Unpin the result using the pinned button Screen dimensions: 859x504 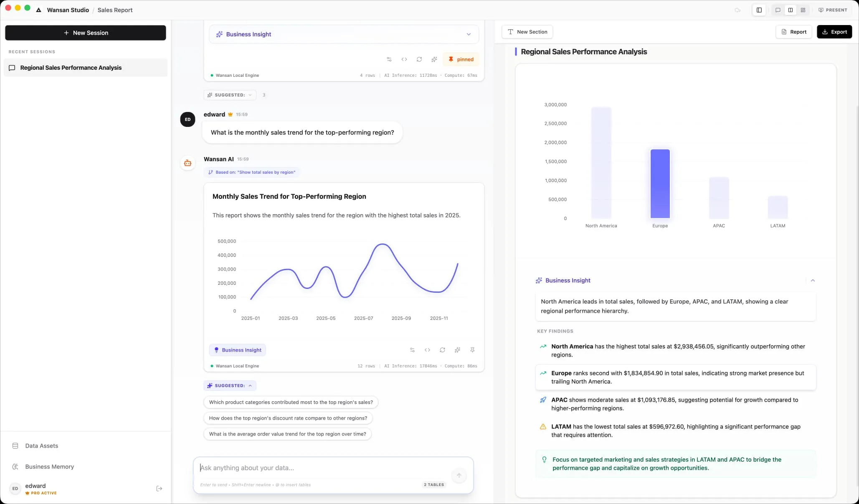click(461, 59)
